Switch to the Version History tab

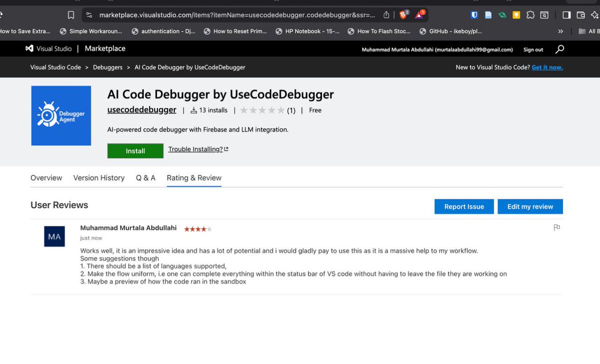coord(99,178)
